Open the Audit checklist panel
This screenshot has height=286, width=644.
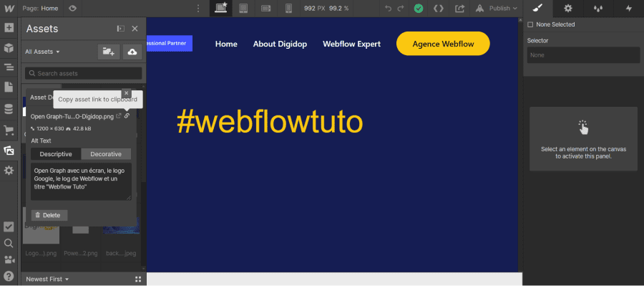[9, 227]
